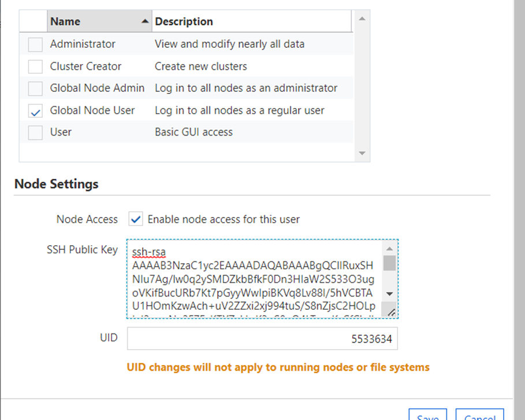The width and height of the screenshot is (525, 420).
Task: Uncheck the Global Node User role
Action: 35,111
